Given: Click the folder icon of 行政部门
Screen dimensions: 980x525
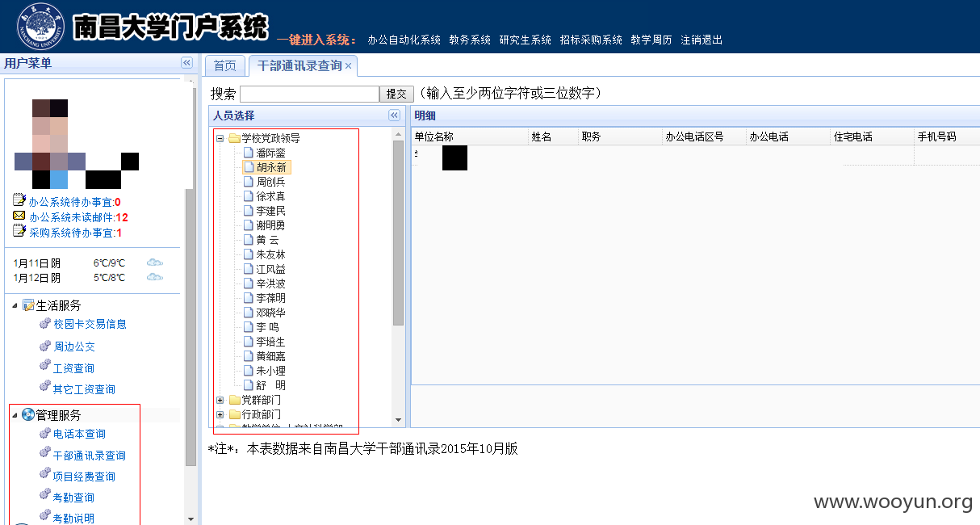Looking at the screenshot, I should pyautogui.click(x=234, y=414).
